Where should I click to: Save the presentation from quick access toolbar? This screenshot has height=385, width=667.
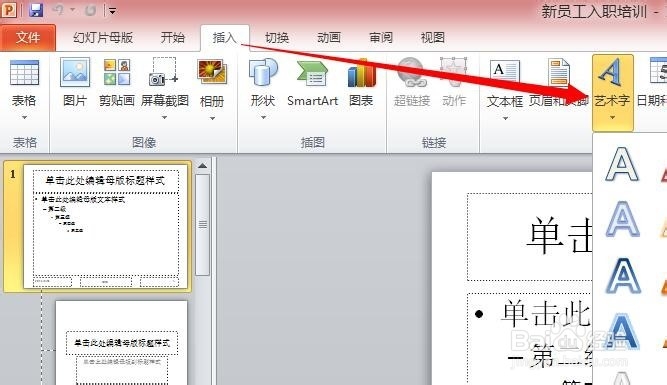[36, 10]
